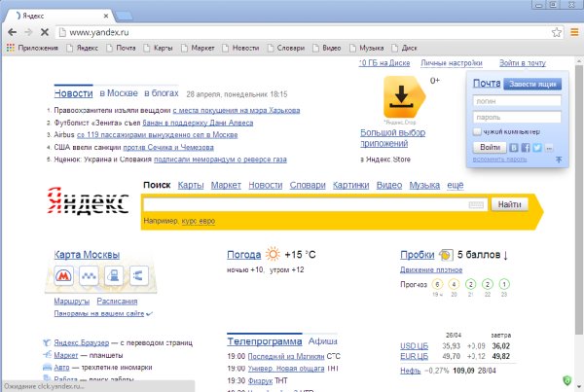584x392 pixels.
Task: Close the Яндекс browser tab
Action: [x=106, y=16]
